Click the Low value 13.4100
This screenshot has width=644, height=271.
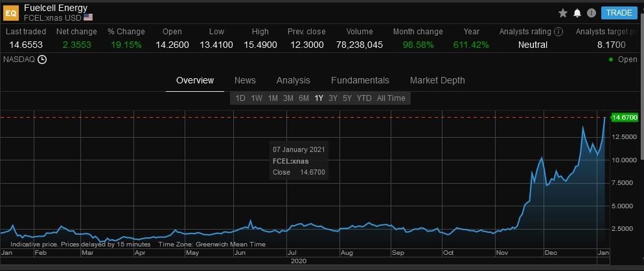216,45
